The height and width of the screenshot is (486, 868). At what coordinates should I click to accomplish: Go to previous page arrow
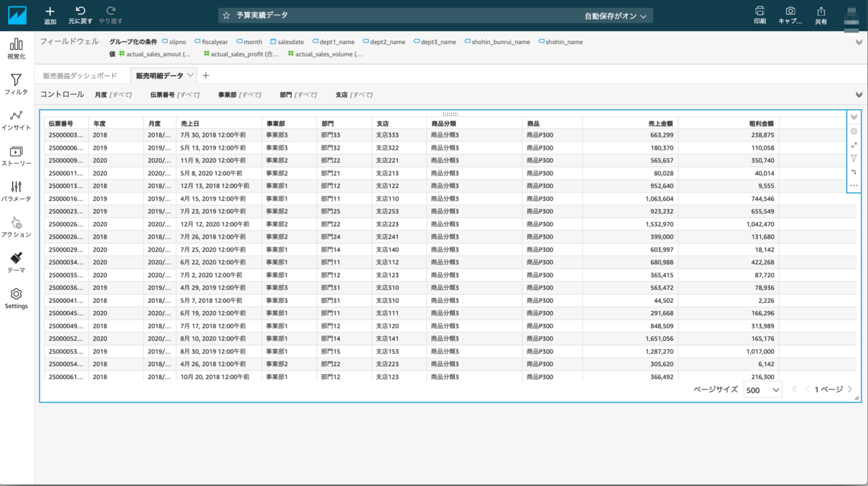(x=807, y=390)
